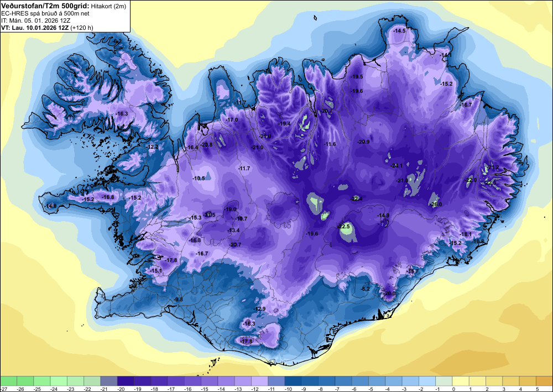This screenshot has width=553, height=392.
Task: Click the -14.1 temperature value
Action: pyautogui.click(x=445, y=55)
